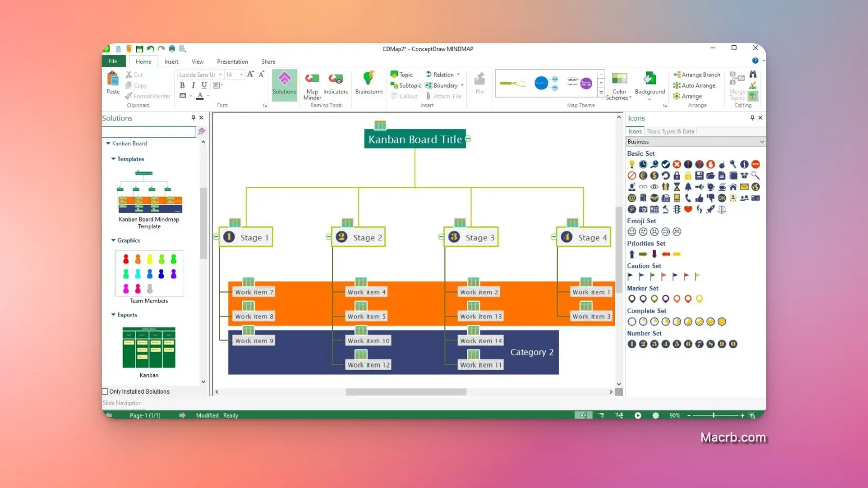Open the Share ribbon tab
The width and height of the screenshot is (868, 488).
pos(269,62)
